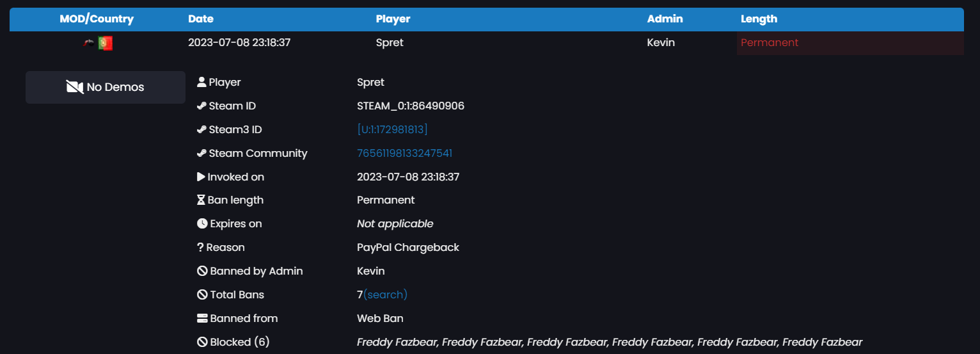Open the Steam3 ID link [U:1:172981813]
Screen dimensions: 980x354
coord(392,129)
